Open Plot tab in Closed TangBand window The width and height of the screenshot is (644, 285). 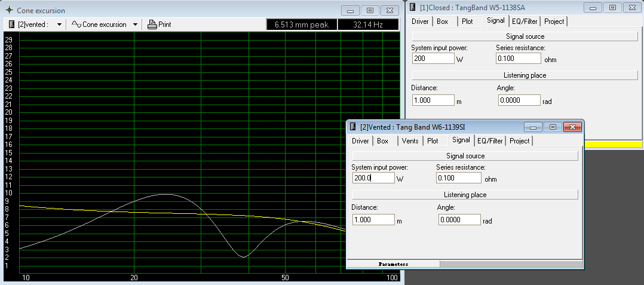467,22
